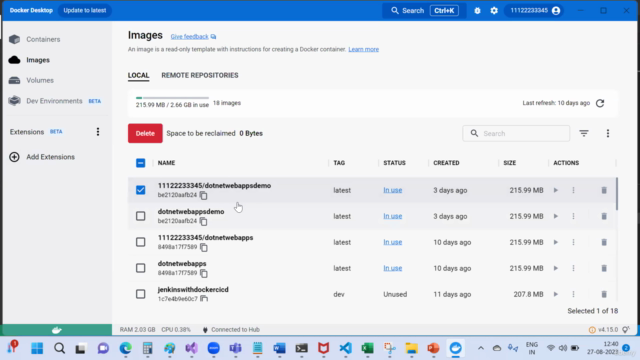Open more actions for jenkinswithdockercicd

pyautogui.click(x=573, y=294)
